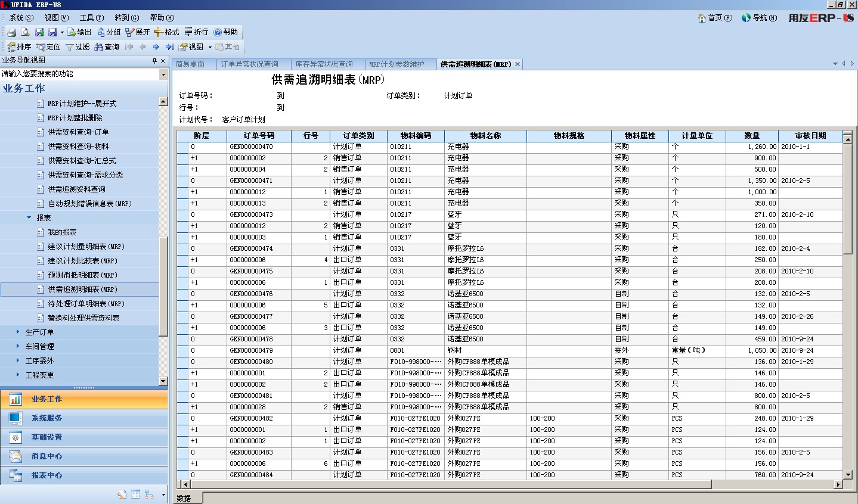This screenshot has width=858, height=504.
Task: Click the 排序 sort button
Action: coord(19,47)
